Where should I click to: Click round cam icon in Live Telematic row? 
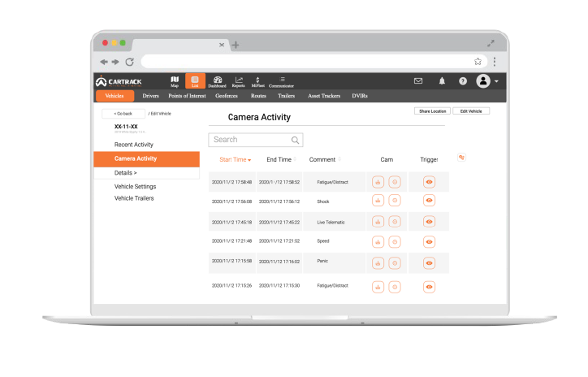(x=395, y=222)
